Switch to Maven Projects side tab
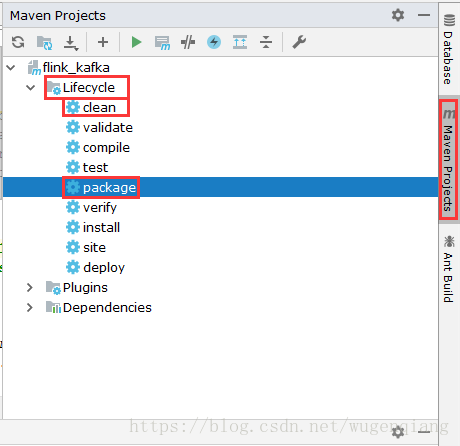460x446 pixels. tap(449, 160)
